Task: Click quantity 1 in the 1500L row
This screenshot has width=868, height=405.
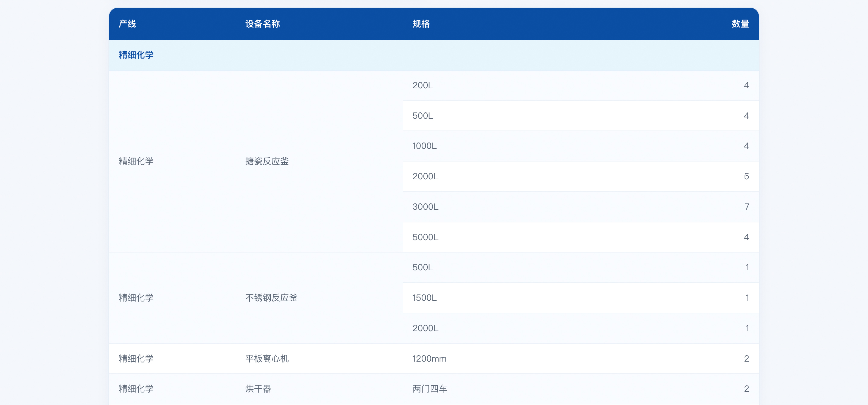Action: [747, 297]
